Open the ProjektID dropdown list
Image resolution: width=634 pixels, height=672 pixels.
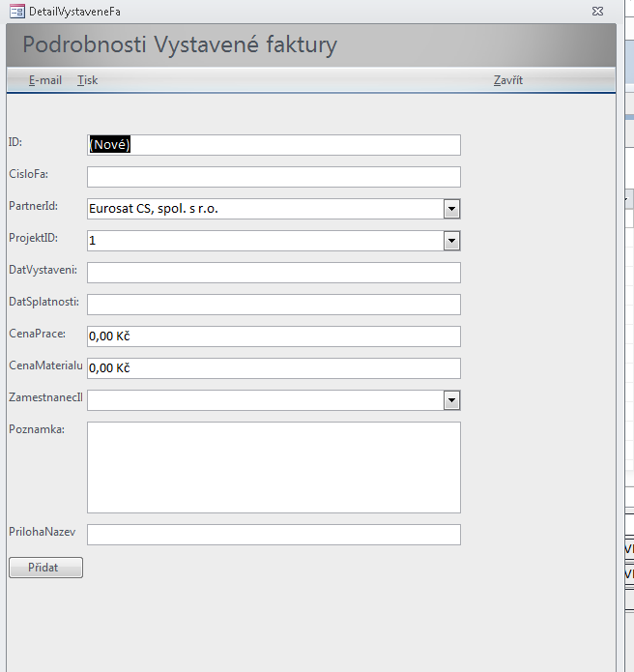[451, 241]
